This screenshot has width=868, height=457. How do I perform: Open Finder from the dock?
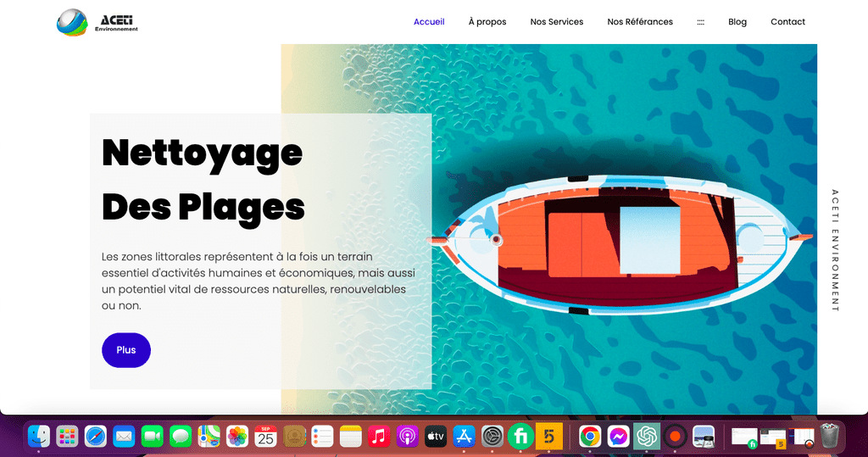(39, 437)
